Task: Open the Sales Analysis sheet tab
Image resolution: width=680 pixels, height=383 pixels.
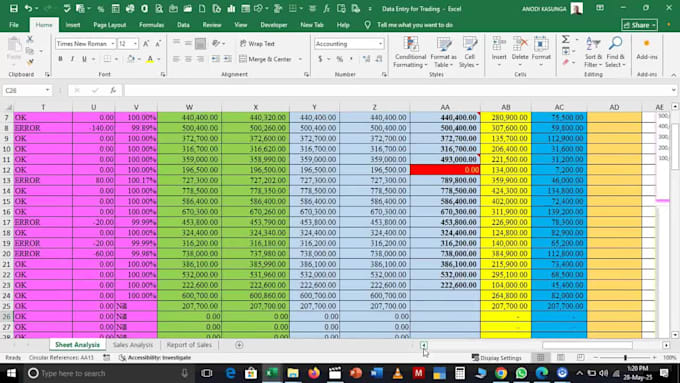Action: click(133, 345)
